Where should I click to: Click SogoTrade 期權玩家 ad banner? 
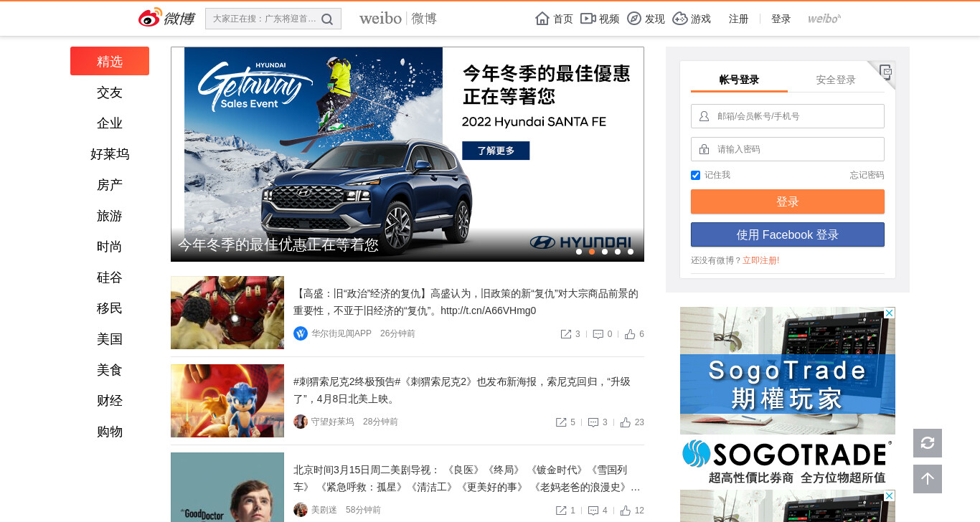point(788,398)
